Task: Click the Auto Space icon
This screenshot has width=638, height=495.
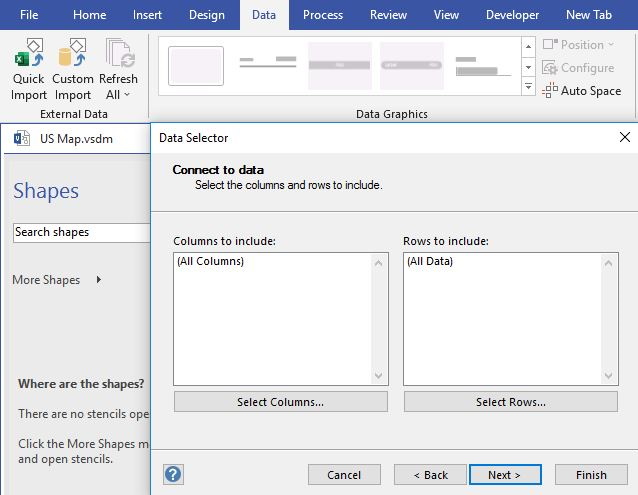Action: [x=550, y=91]
